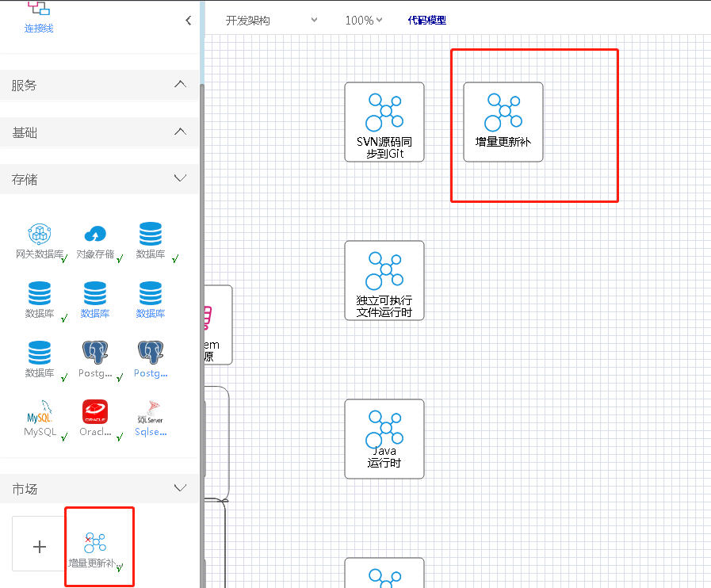Click the plus button in 市场
The image size is (711, 588).
point(40,547)
